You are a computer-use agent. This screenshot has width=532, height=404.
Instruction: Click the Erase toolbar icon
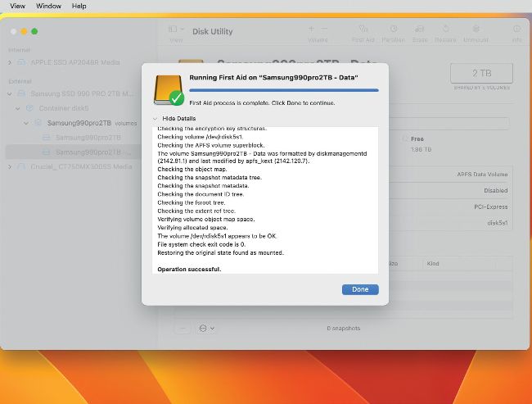[420, 31]
